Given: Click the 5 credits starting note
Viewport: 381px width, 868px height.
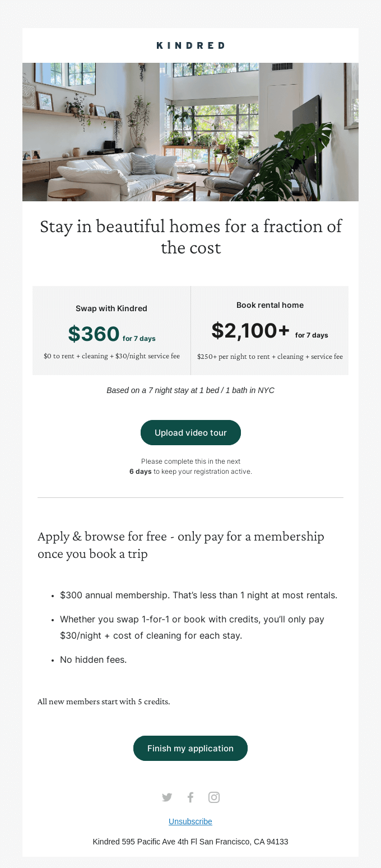Looking at the screenshot, I should [x=104, y=701].
